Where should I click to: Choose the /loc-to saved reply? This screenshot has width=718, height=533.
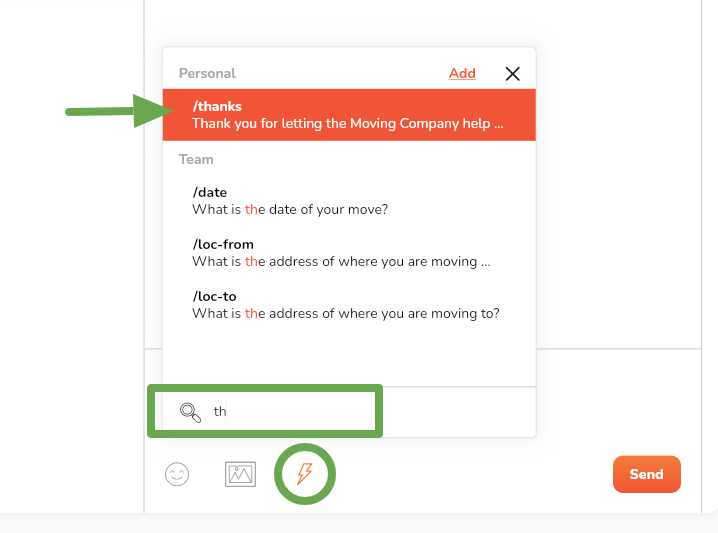click(349, 305)
